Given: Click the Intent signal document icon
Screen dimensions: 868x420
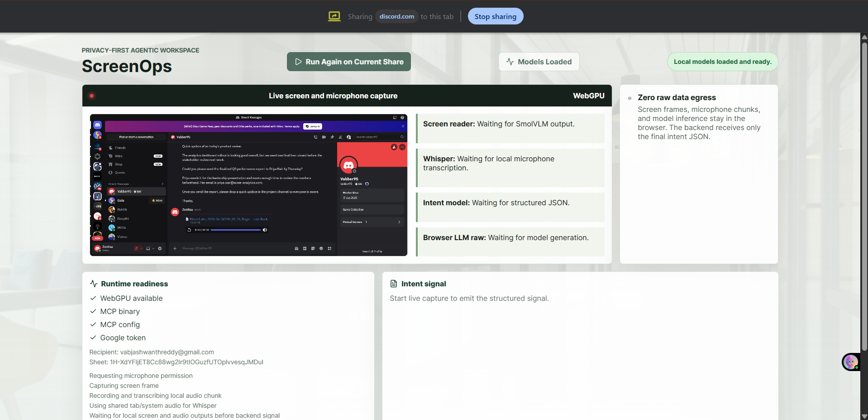Looking at the screenshot, I should [x=394, y=284].
